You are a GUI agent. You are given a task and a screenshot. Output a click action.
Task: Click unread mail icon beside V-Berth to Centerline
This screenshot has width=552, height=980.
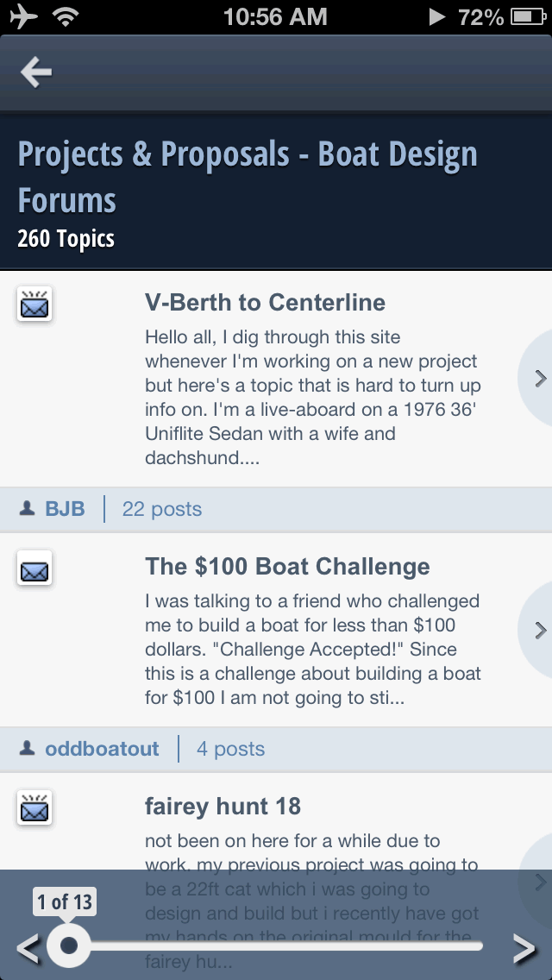coord(34,304)
